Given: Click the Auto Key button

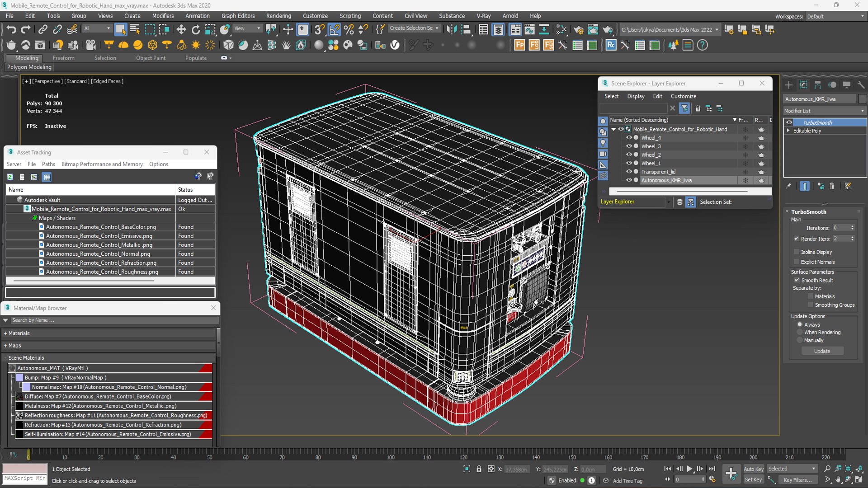Looking at the screenshot, I should coord(753,469).
